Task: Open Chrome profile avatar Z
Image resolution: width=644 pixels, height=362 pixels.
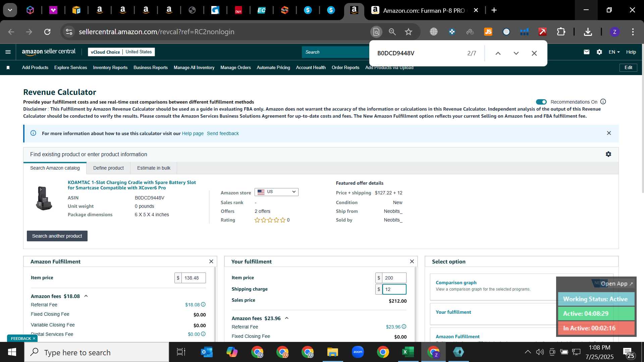Action: pos(614,32)
